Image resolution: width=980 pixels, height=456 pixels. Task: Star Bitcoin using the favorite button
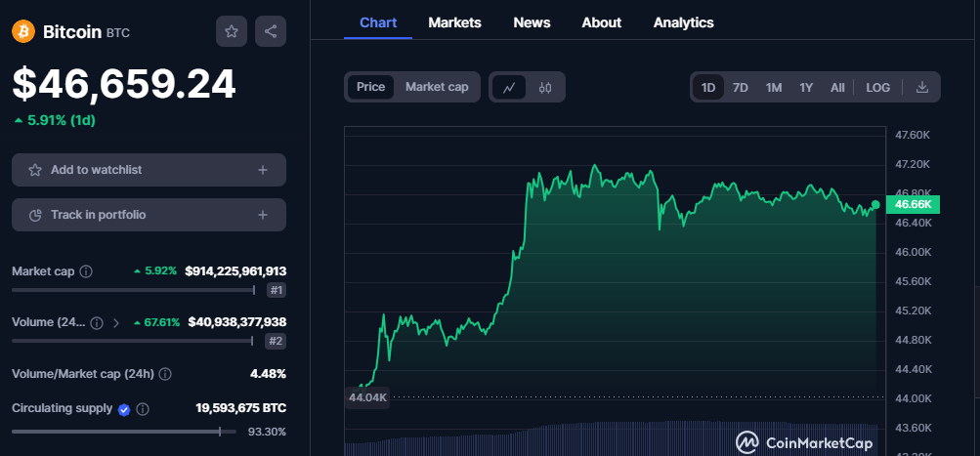click(232, 31)
